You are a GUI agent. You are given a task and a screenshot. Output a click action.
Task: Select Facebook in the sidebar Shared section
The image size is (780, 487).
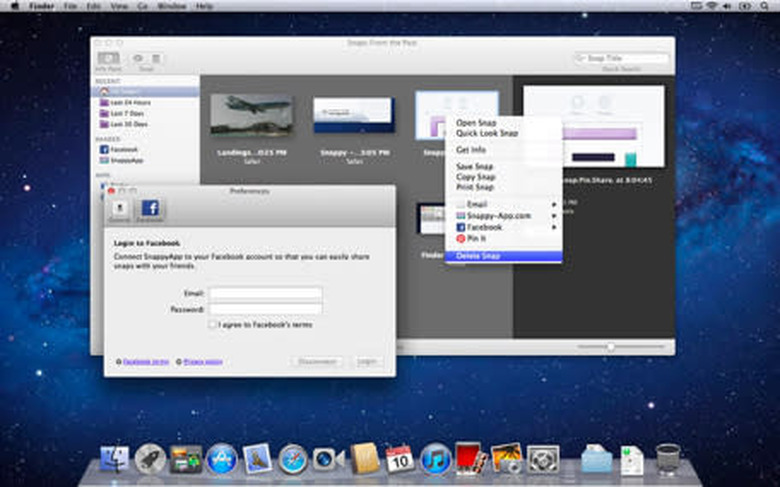(x=122, y=149)
